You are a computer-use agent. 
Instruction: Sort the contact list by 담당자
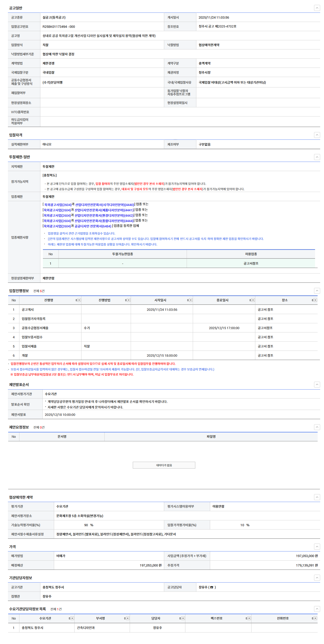click(180, 618)
